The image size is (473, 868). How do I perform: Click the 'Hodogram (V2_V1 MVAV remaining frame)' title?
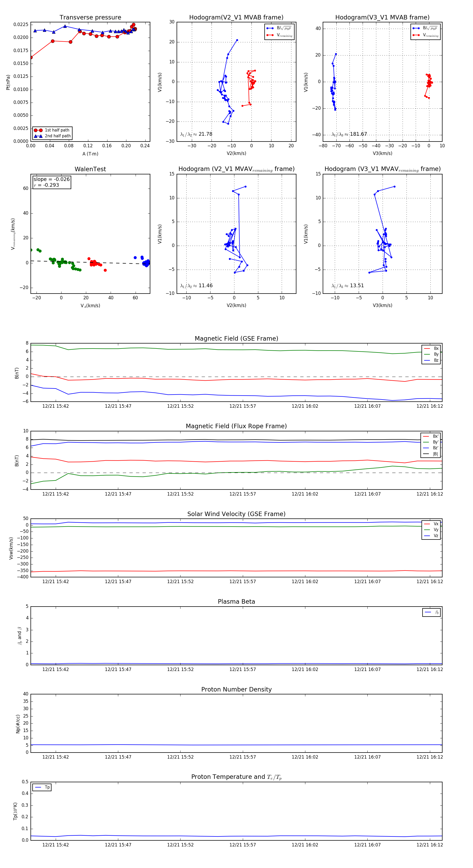tap(236, 169)
